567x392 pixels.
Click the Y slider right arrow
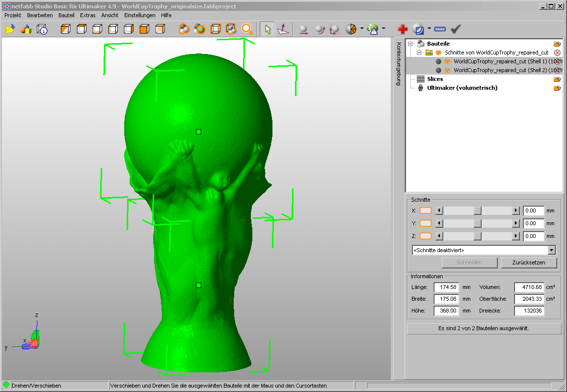516,223
